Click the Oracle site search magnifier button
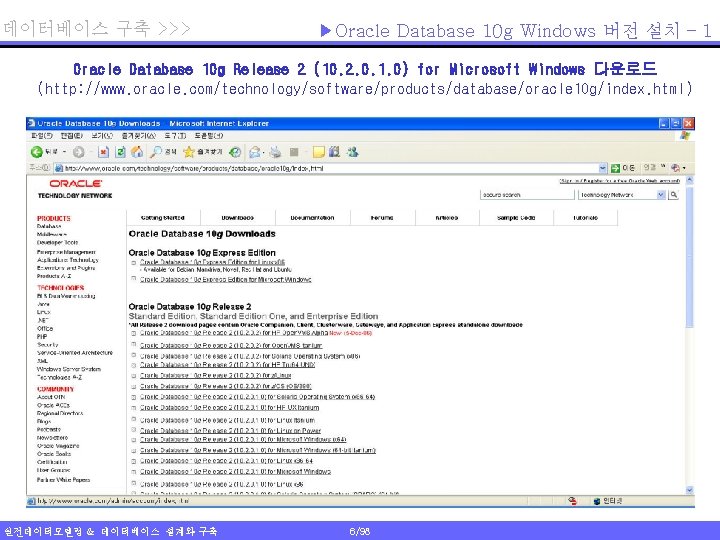The image size is (720, 540). 674,195
